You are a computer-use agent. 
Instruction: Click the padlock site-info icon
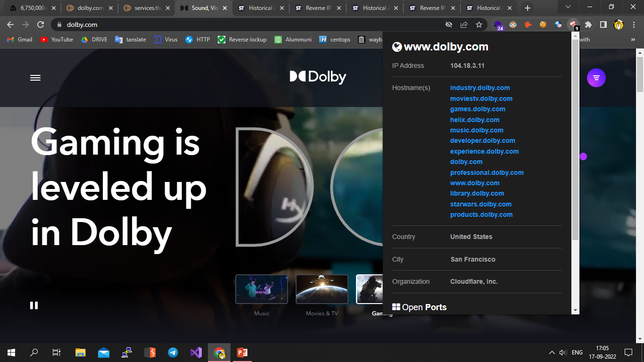point(59,25)
